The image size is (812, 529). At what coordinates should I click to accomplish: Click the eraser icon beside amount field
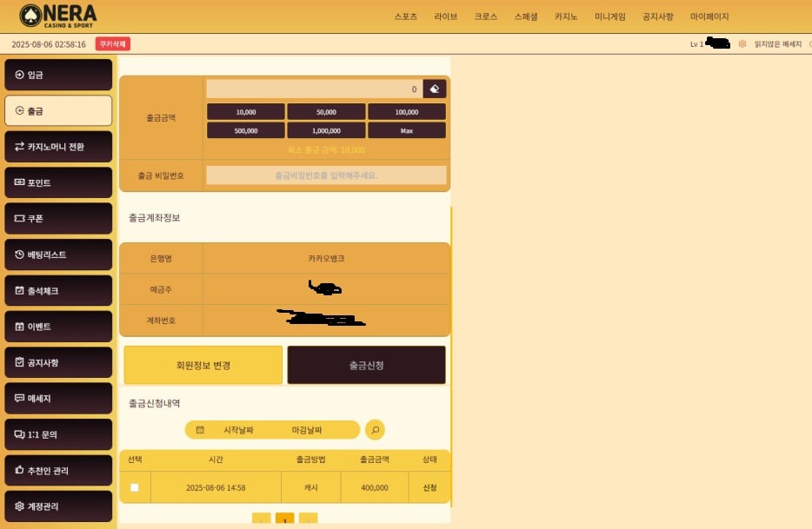click(435, 89)
